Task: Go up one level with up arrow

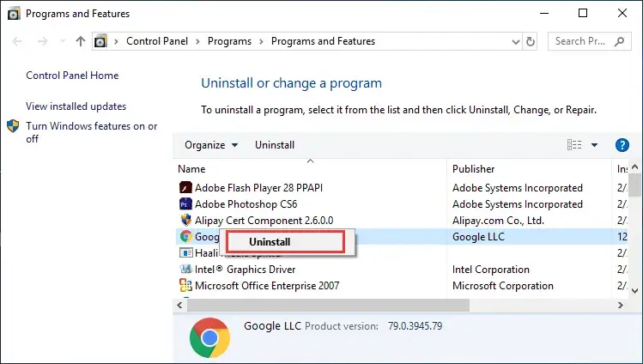Action: 81,41
